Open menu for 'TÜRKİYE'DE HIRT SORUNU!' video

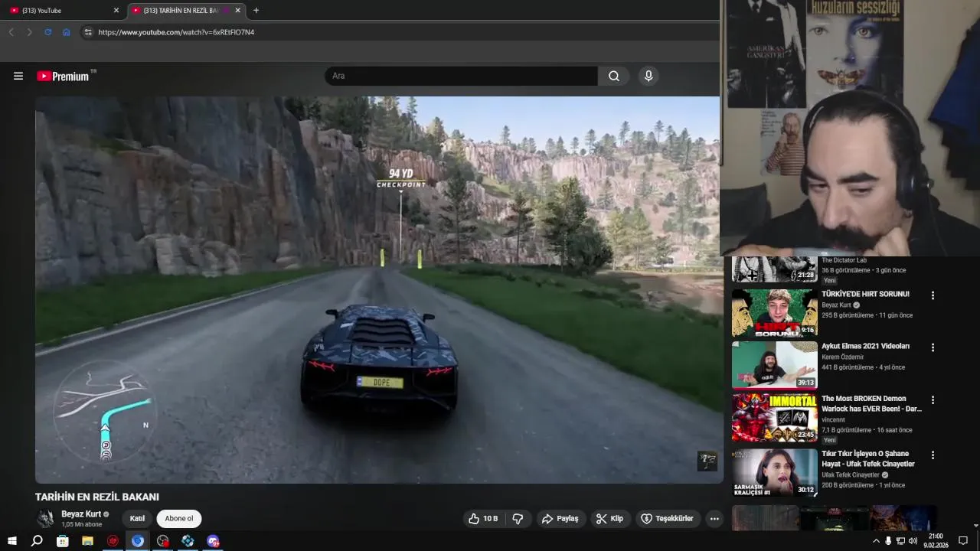coord(933,295)
